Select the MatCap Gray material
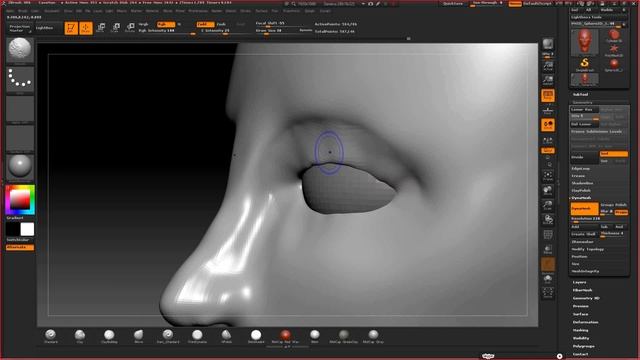 tap(373, 336)
